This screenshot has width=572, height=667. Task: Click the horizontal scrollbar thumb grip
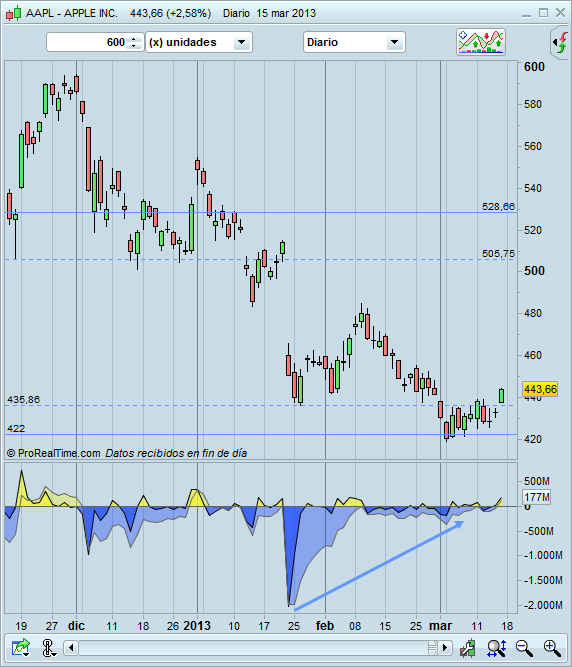point(432,648)
